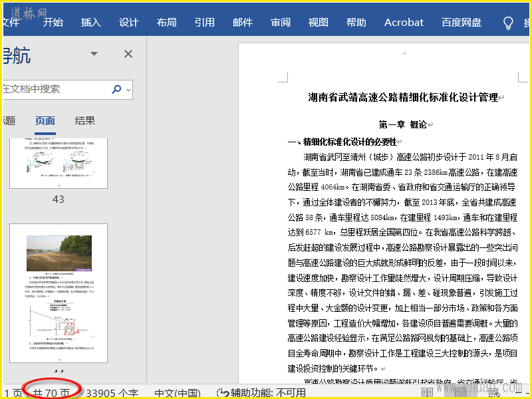
Task: Open the 百度网盘 ribbon tab
Action: pyautogui.click(x=462, y=23)
